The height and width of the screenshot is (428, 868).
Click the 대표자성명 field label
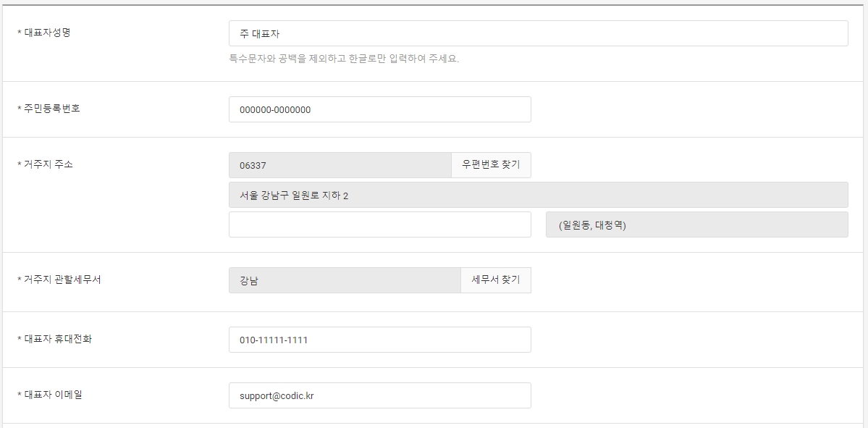[x=47, y=32]
